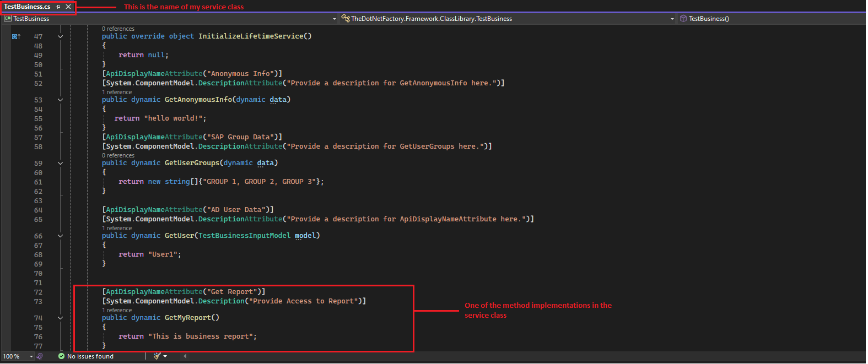868x364 pixels.
Task: Click the 'model' parameter on line 66
Action: (x=305, y=236)
